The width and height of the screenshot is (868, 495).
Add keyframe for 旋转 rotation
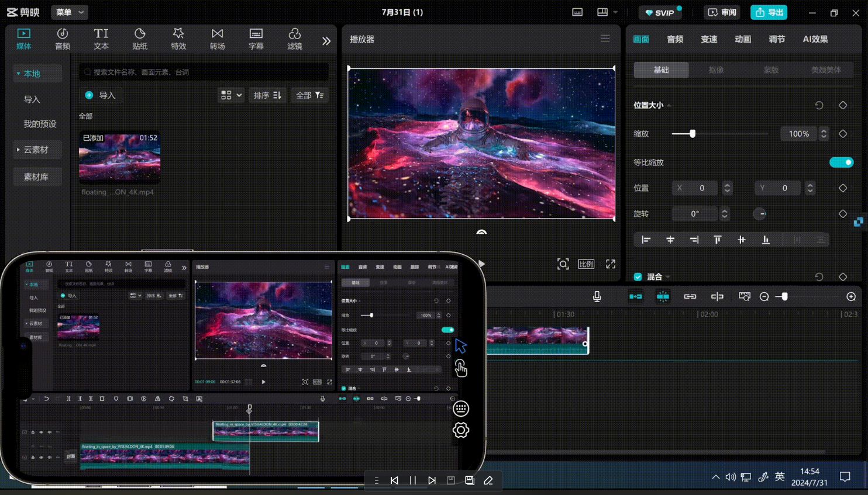click(843, 214)
